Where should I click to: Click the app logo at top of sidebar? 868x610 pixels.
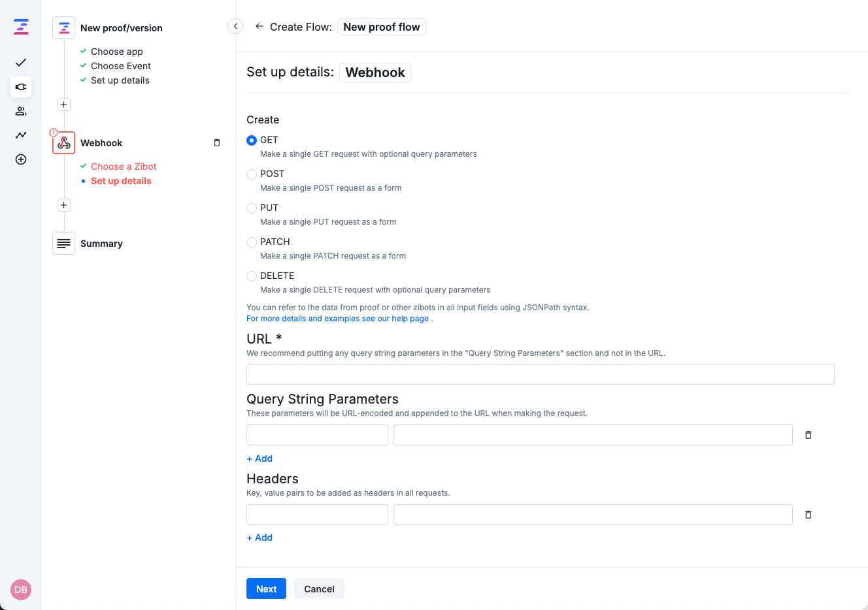(x=20, y=27)
